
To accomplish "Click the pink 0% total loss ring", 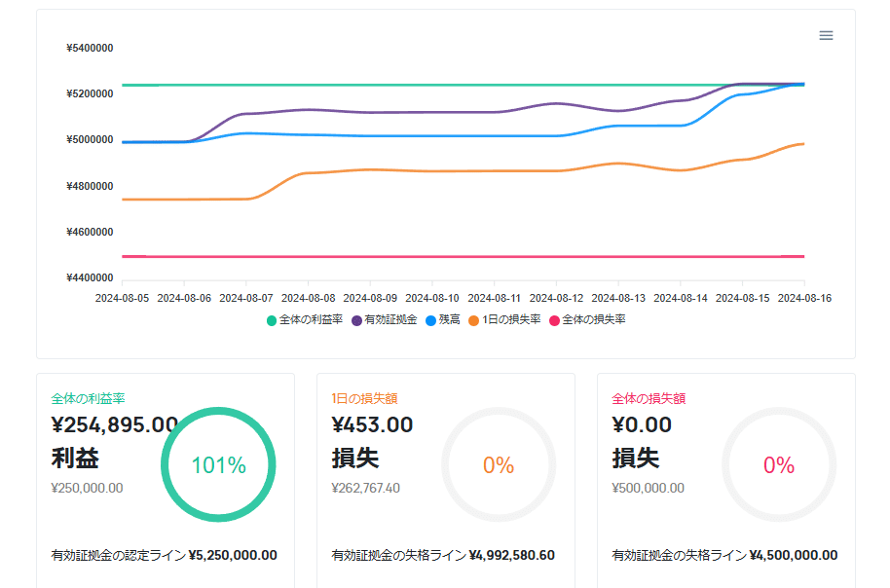I will pyautogui.click(x=779, y=464).
